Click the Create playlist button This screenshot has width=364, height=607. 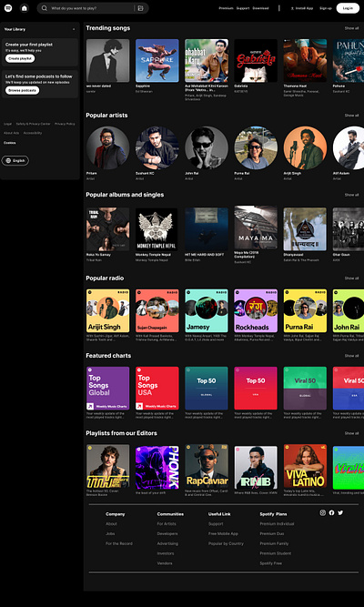(x=20, y=58)
